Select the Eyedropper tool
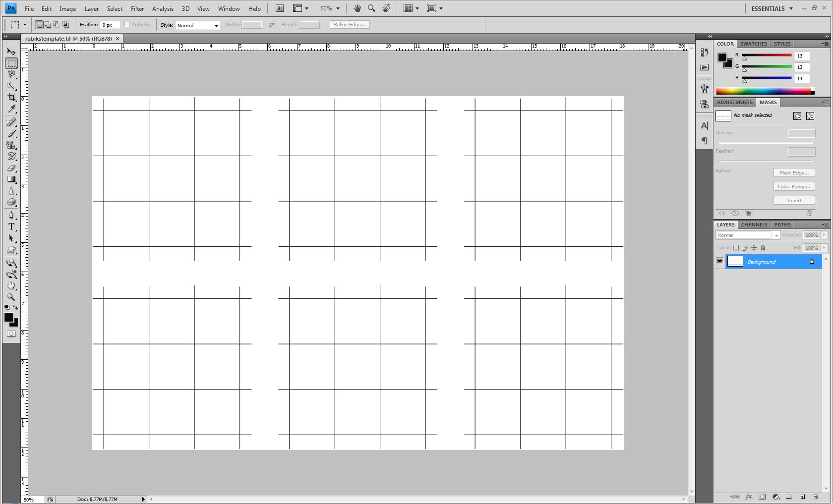 (x=11, y=109)
